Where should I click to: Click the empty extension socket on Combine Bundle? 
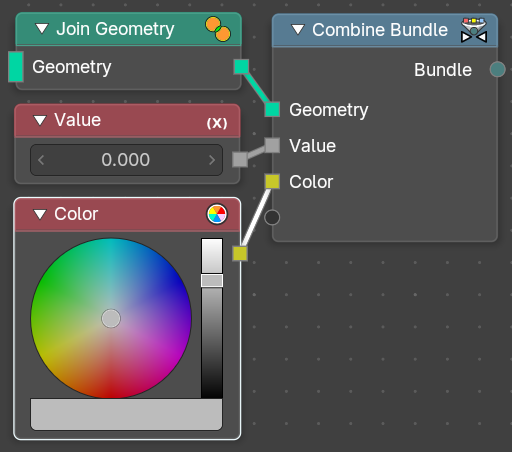(272, 217)
